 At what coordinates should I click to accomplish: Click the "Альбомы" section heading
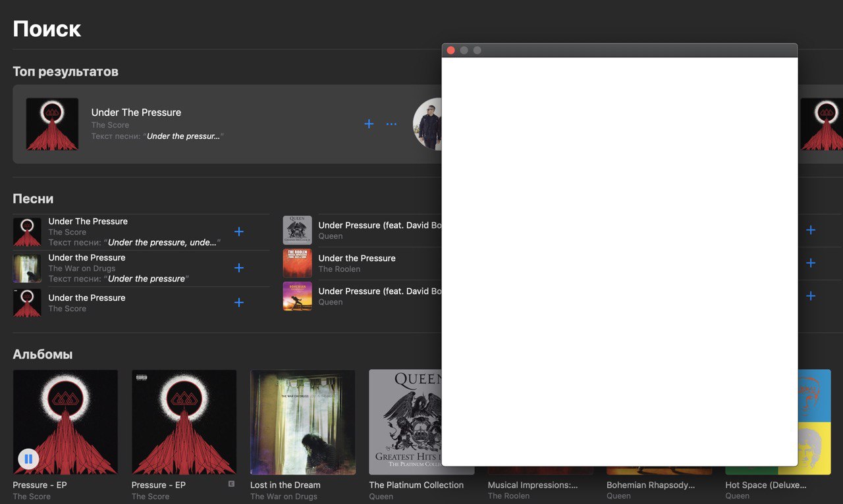(x=43, y=354)
